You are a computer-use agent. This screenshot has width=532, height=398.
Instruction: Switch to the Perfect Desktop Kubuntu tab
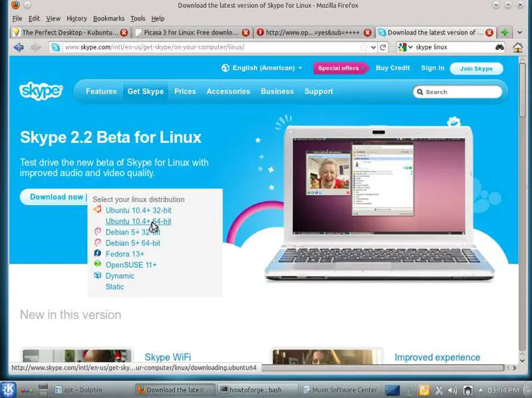pos(70,33)
